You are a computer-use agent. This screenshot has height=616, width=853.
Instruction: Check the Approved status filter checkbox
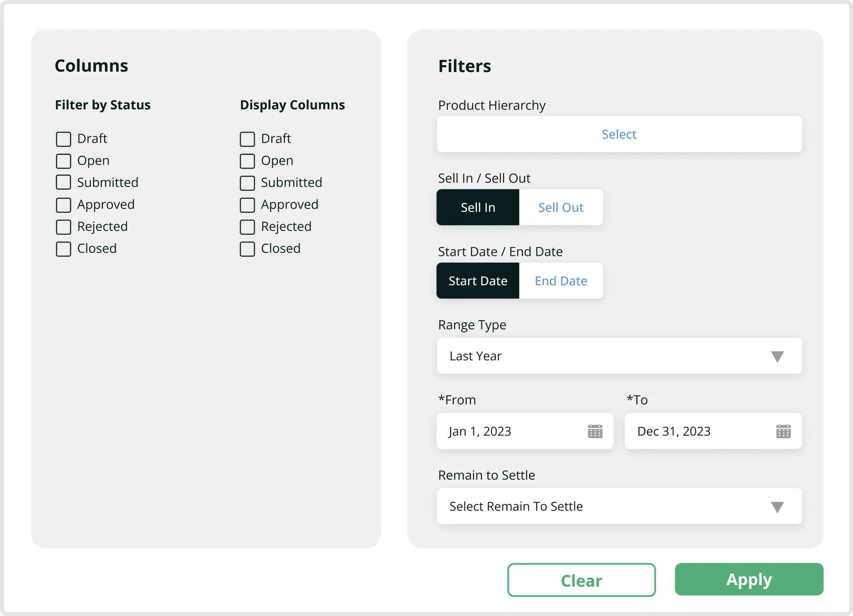pyautogui.click(x=63, y=205)
